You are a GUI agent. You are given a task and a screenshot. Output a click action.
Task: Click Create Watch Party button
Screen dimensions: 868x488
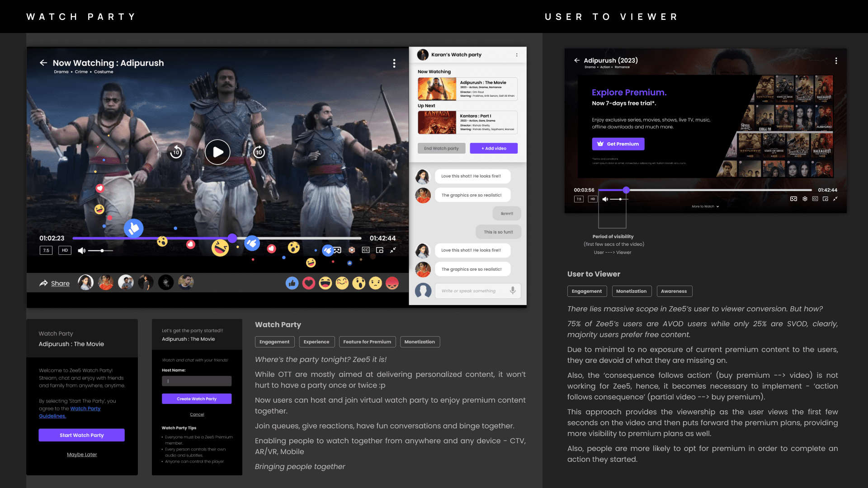click(197, 399)
